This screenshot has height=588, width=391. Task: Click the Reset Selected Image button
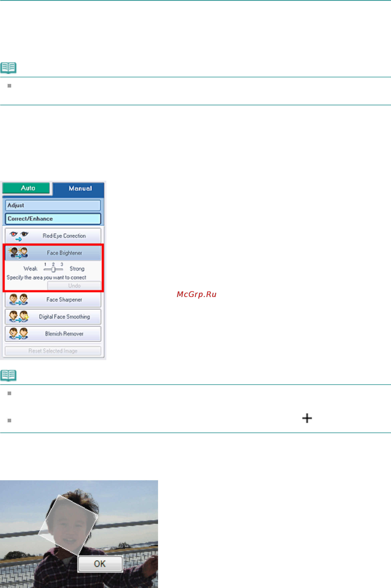tap(53, 351)
